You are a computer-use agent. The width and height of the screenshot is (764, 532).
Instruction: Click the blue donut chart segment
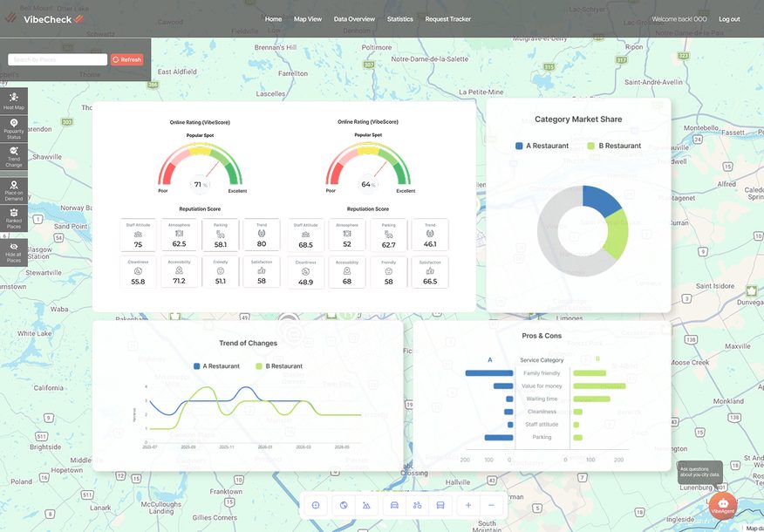[600, 198]
